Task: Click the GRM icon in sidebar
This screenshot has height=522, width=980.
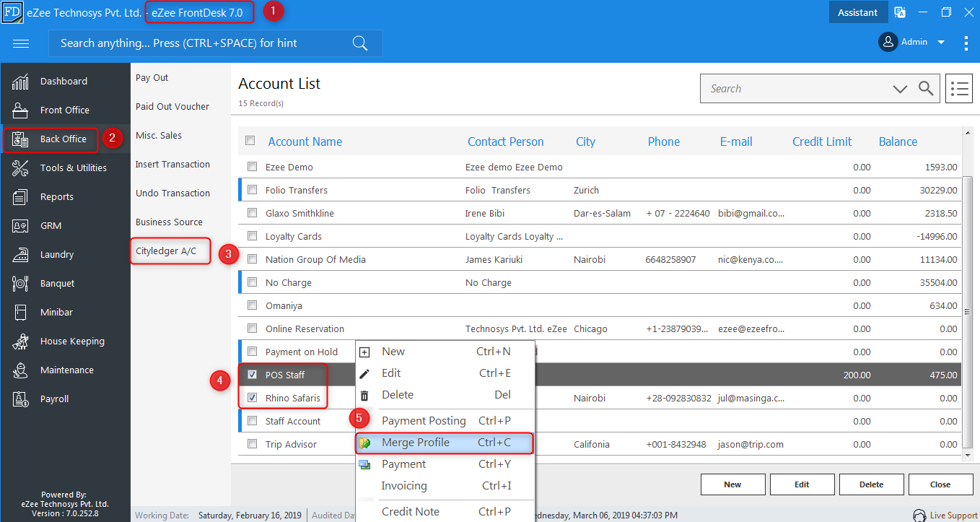Action: coord(20,226)
